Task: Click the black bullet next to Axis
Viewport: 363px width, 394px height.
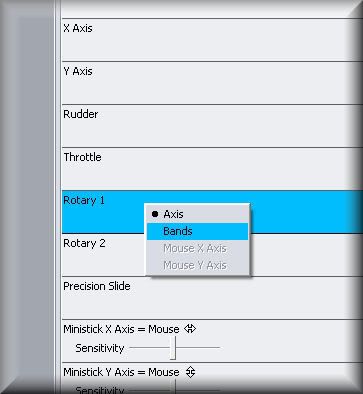Action: tap(155, 214)
